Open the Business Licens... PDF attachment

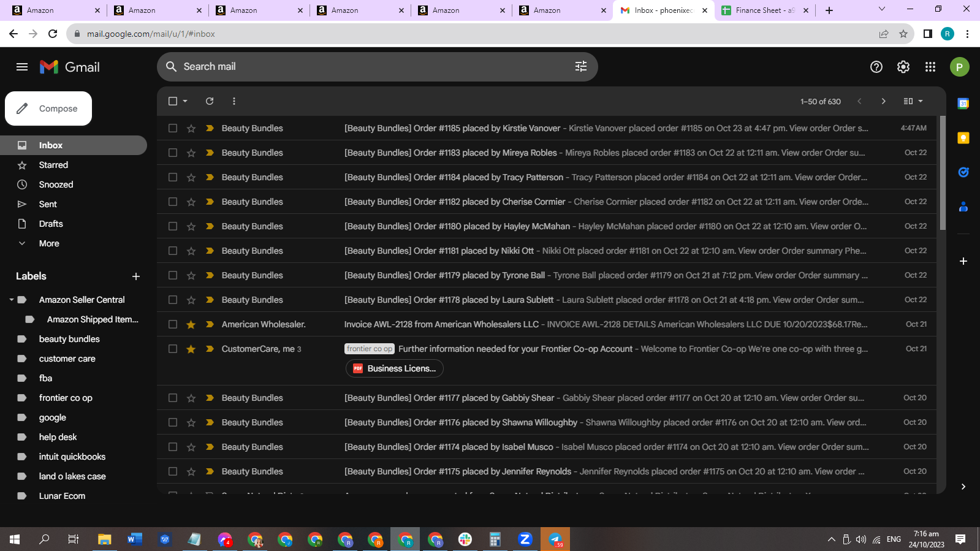[395, 368]
